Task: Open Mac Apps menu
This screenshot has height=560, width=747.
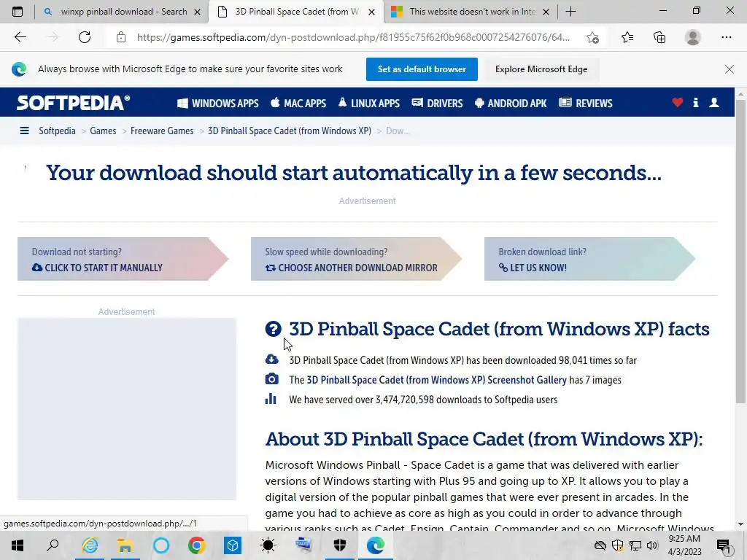Action: click(x=298, y=104)
